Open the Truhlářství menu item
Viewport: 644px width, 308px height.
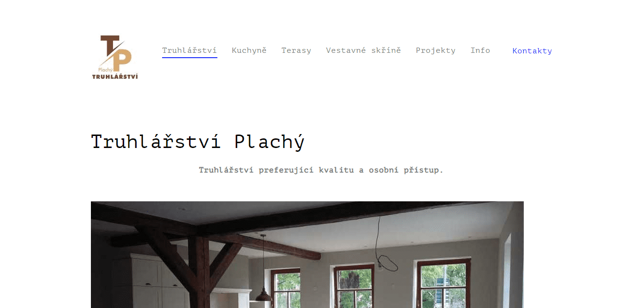[189, 50]
